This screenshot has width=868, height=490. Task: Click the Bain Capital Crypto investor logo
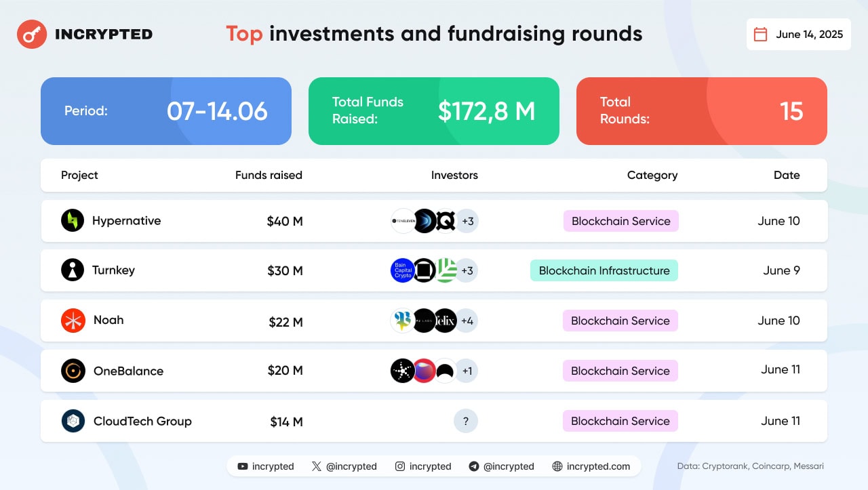click(x=403, y=270)
